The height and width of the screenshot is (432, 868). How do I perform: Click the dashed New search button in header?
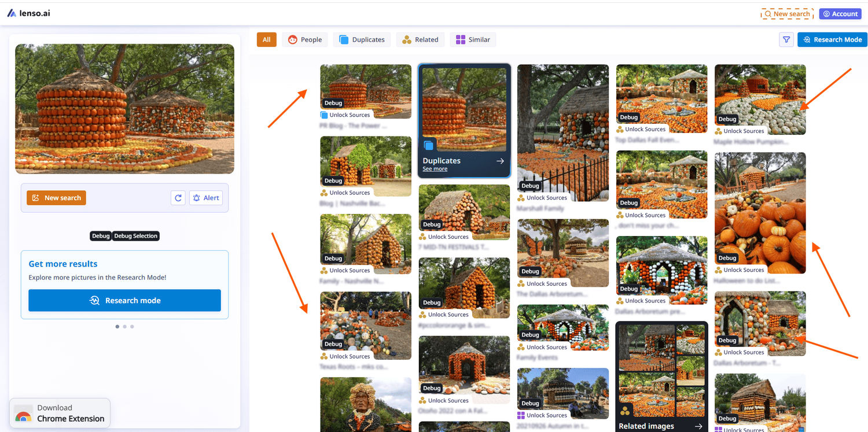click(787, 14)
